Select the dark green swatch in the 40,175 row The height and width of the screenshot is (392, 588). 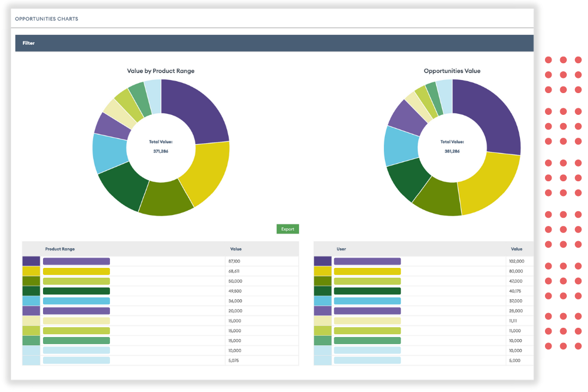322,291
